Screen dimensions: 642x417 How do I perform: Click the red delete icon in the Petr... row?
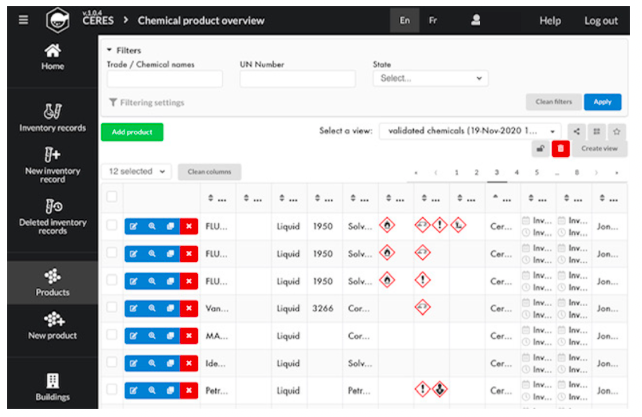[x=189, y=390]
